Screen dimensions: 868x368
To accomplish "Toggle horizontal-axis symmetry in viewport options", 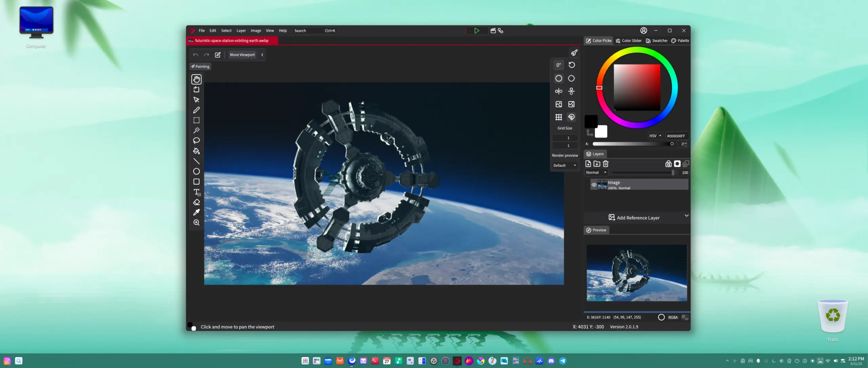I will coord(571,91).
